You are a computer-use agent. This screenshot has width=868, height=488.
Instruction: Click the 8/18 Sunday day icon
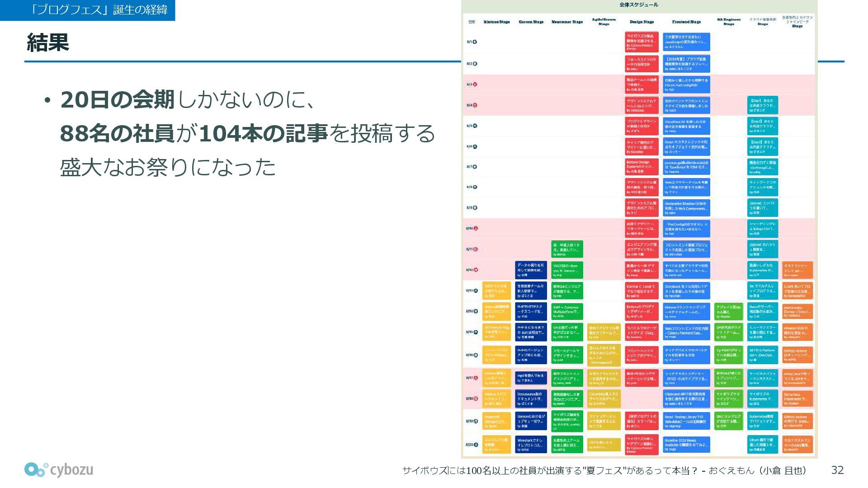(476, 399)
